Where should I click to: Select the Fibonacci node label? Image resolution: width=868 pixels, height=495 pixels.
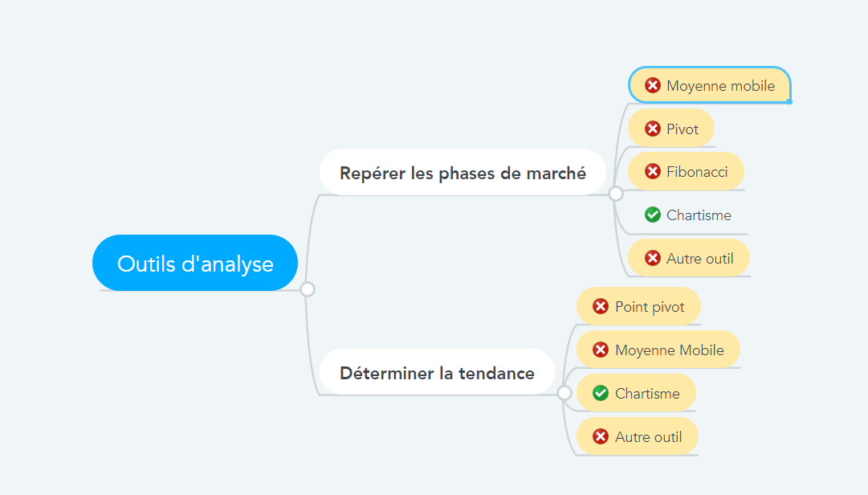click(x=697, y=171)
